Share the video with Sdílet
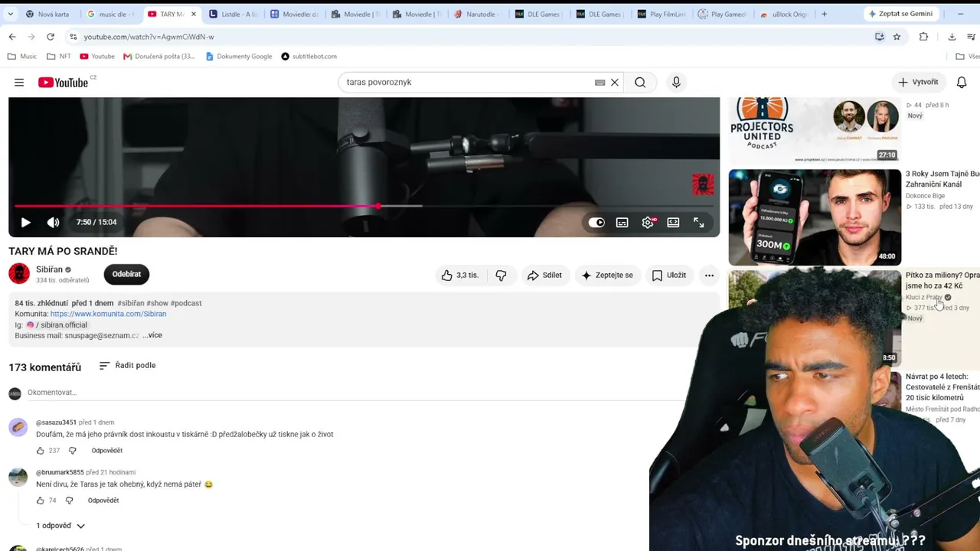980x551 pixels. (544, 275)
